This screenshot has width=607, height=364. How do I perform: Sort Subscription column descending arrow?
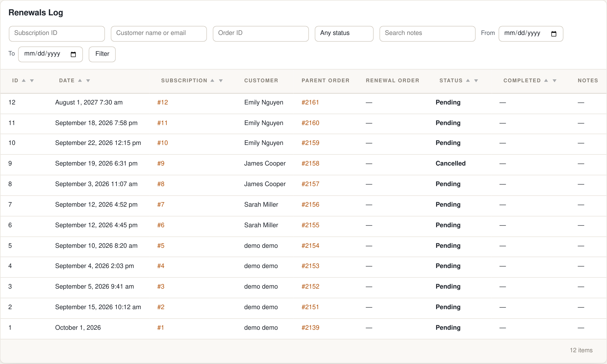click(x=221, y=81)
